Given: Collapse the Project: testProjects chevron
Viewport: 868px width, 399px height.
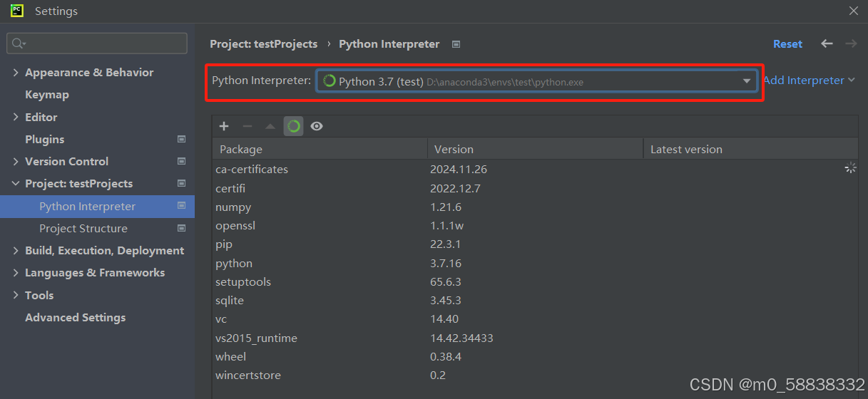Looking at the screenshot, I should click(16, 183).
